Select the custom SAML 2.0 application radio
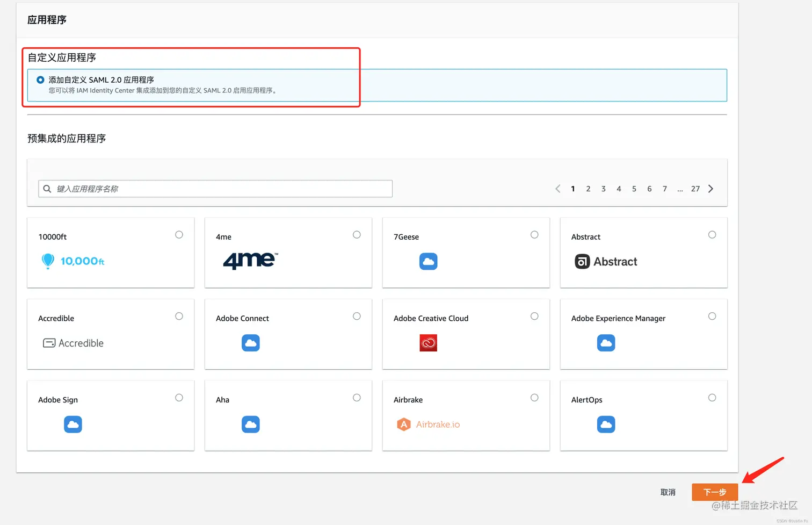812x525 pixels. click(40, 80)
